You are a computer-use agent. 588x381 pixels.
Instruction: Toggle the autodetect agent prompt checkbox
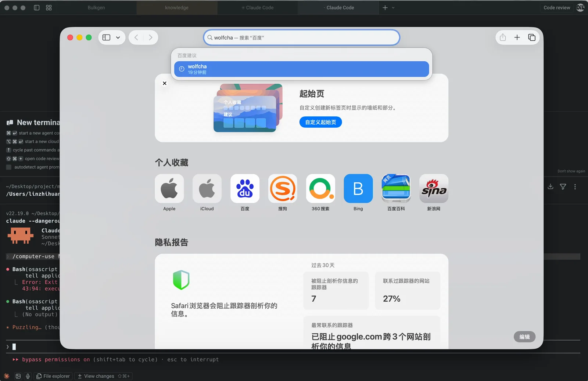[9, 167]
